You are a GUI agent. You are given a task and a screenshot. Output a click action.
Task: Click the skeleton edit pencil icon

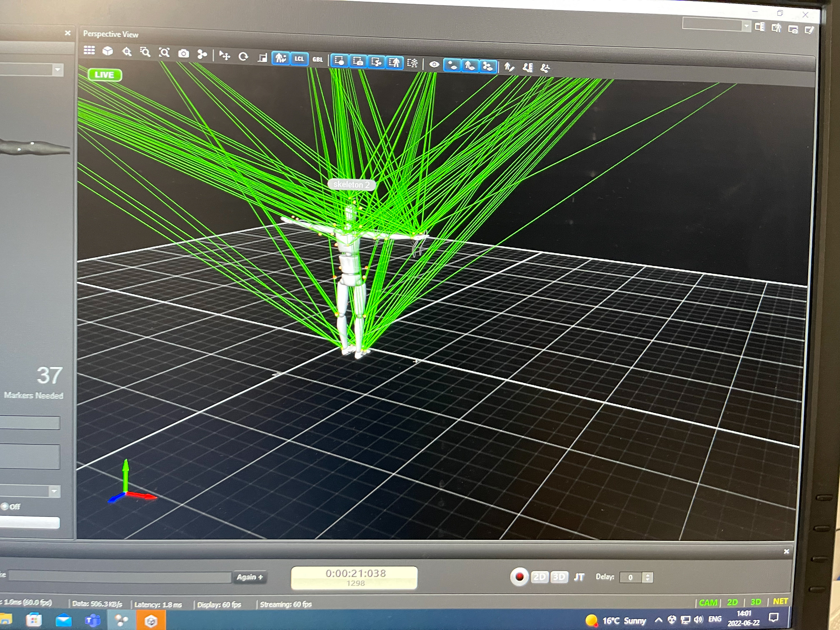509,68
